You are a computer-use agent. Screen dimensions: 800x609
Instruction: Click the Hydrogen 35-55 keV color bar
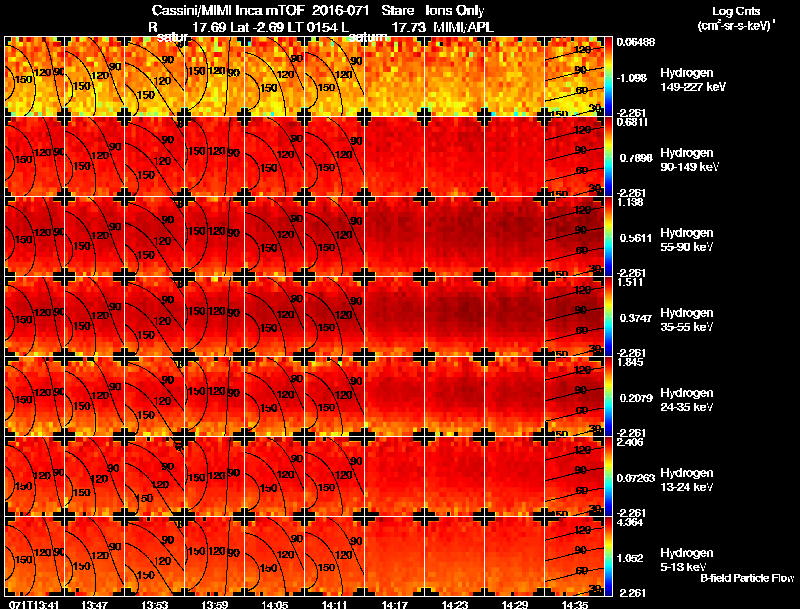(x=608, y=317)
